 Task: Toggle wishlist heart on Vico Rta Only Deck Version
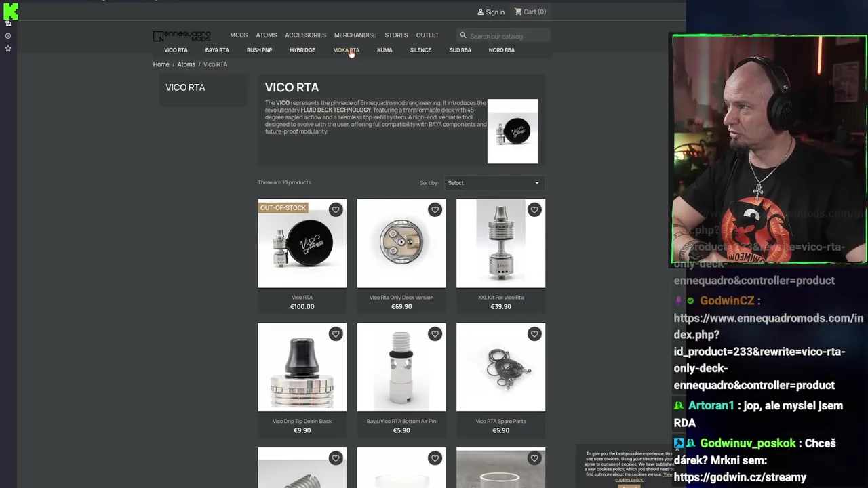click(435, 210)
